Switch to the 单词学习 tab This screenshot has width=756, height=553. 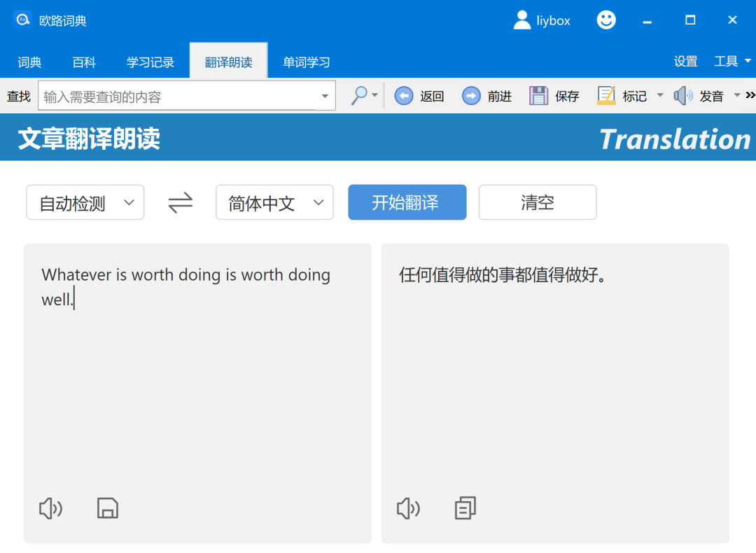coord(306,62)
